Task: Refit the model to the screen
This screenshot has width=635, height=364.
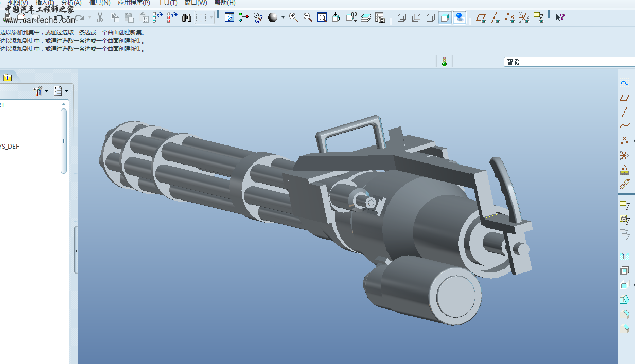Action: (322, 17)
